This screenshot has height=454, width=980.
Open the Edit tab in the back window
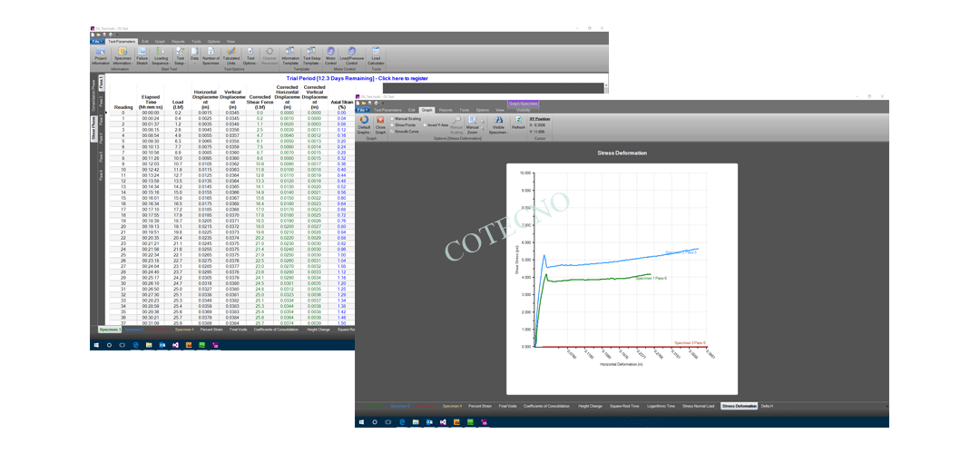[x=145, y=41]
